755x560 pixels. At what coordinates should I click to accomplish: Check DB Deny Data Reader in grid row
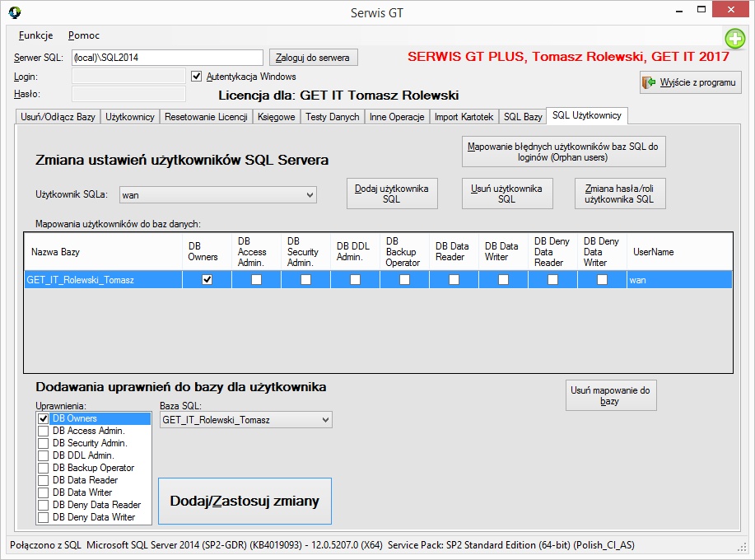(552, 280)
